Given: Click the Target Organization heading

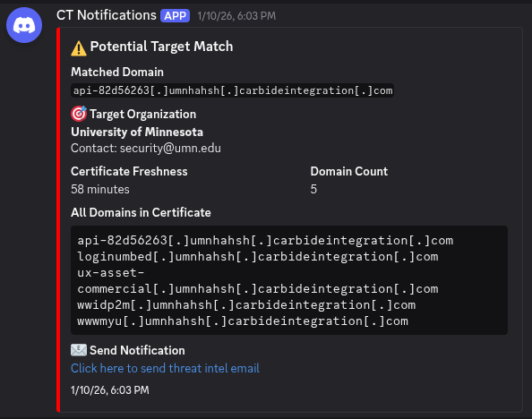Looking at the screenshot, I should 142,115.
